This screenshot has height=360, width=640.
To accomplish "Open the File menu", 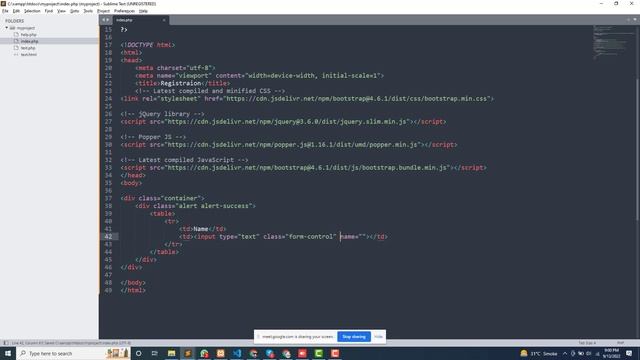I will 5,11.
